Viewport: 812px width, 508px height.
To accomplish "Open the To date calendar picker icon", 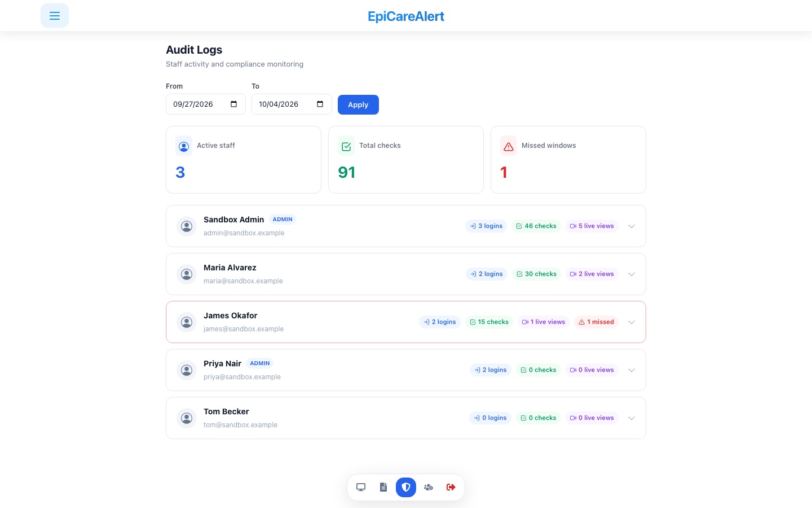I will 320,104.
